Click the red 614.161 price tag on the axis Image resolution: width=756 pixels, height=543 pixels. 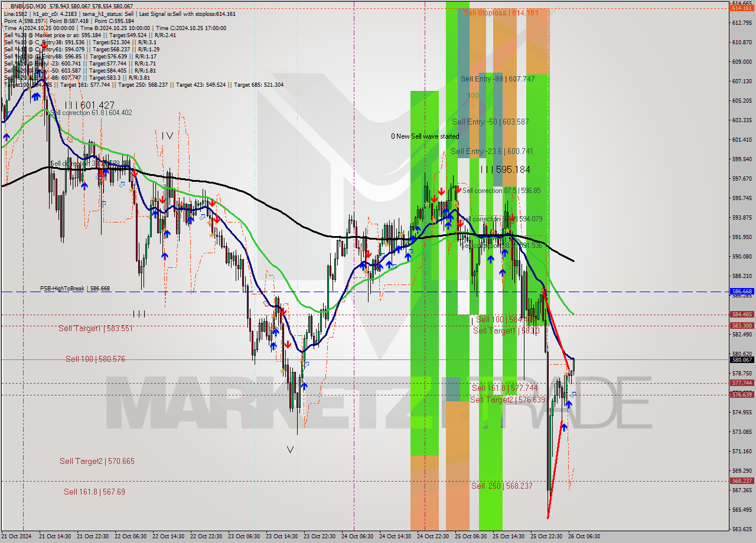(742, 8)
